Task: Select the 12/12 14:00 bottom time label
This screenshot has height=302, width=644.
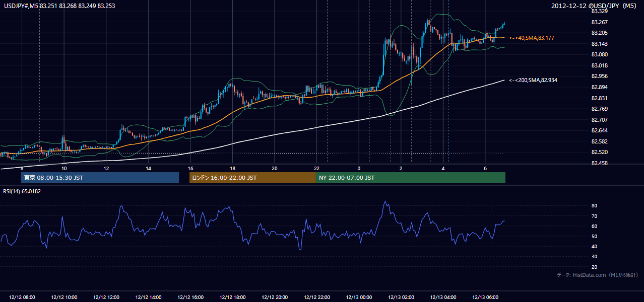Action: (x=148, y=297)
